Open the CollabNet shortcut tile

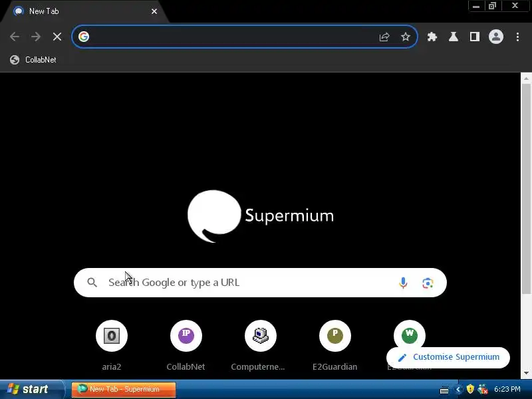186,345
